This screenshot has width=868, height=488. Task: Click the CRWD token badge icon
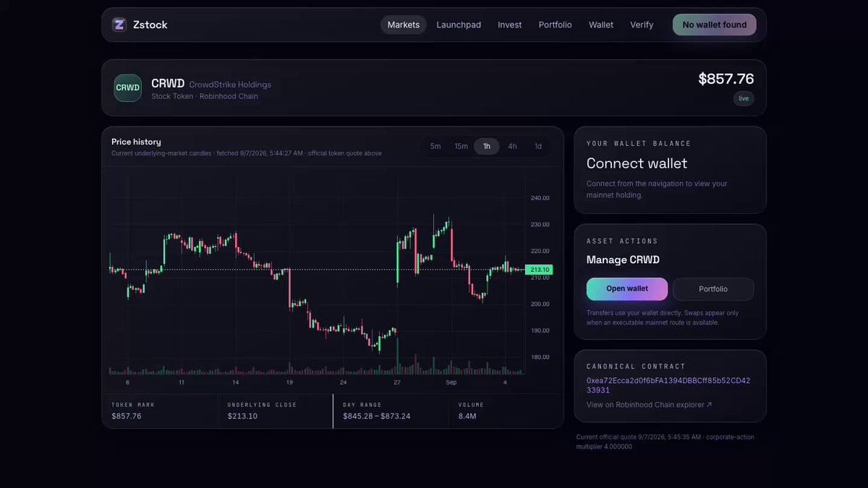coord(128,87)
